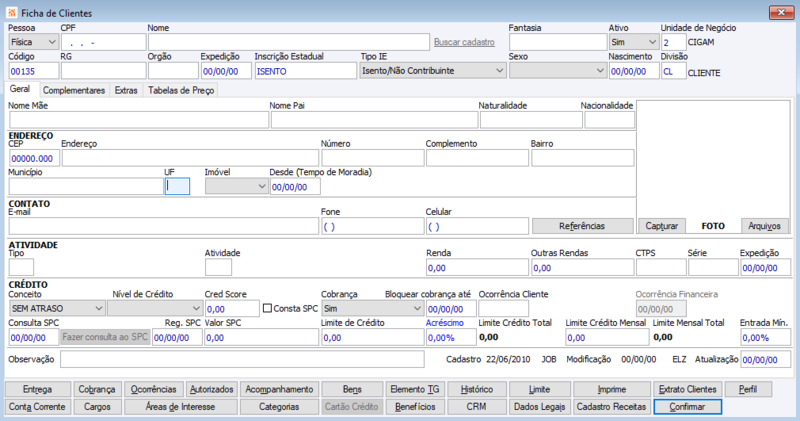The image size is (800, 421).
Task: Toggle the Consta SPC checkbox
Action: 267,308
